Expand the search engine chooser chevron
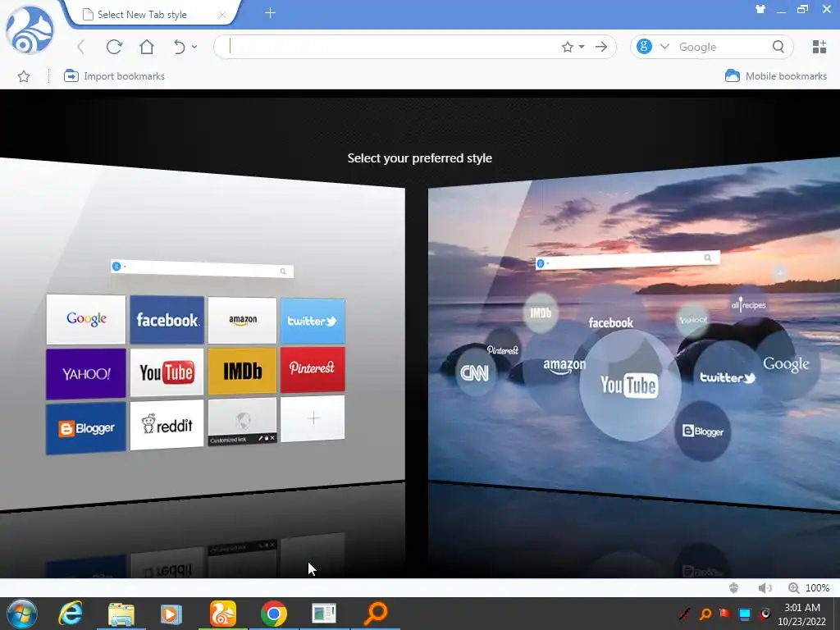Viewport: 840px width, 630px height. tap(664, 47)
